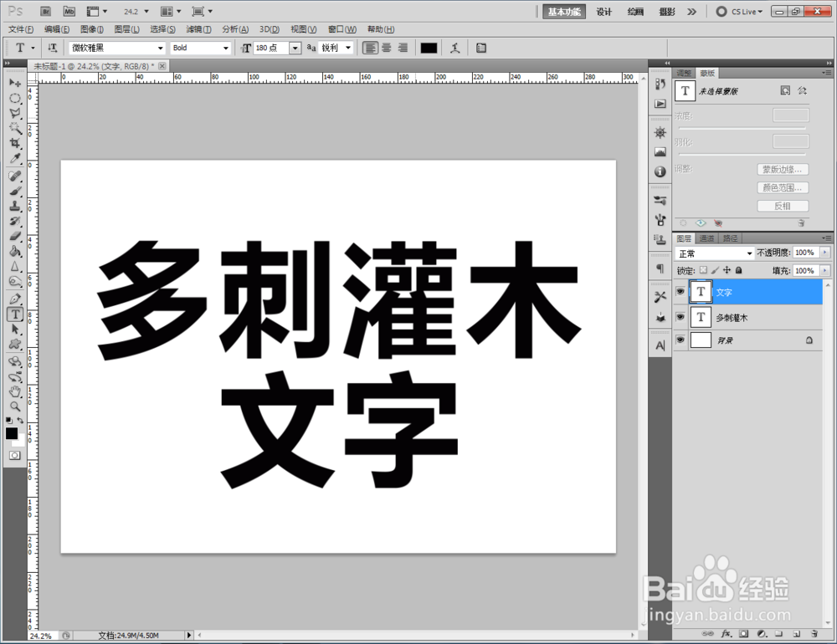Toggle Character and Paragraph panels button
Screen dimensions: 837x644
pos(481,48)
